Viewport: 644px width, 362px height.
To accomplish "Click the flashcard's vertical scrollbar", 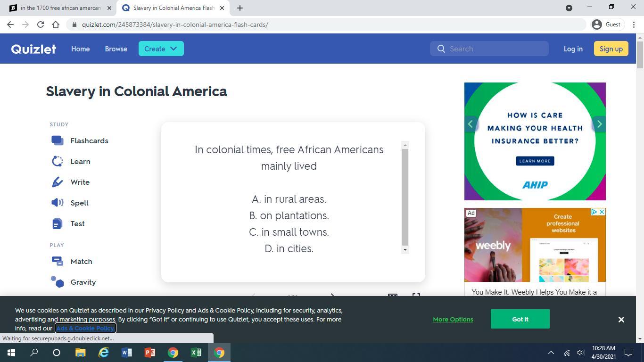I will (x=405, y=197).
